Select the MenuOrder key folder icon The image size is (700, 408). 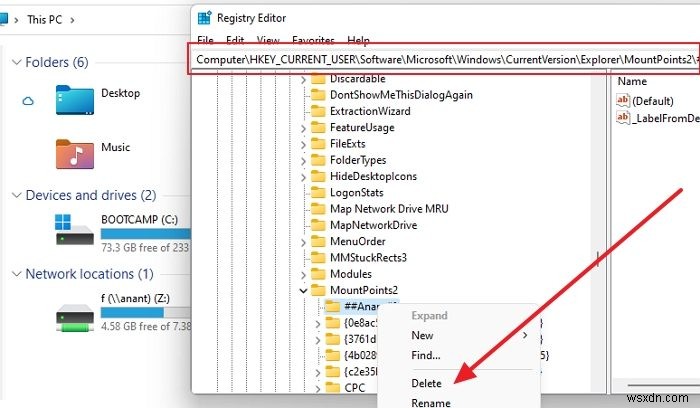pos(318,241)
